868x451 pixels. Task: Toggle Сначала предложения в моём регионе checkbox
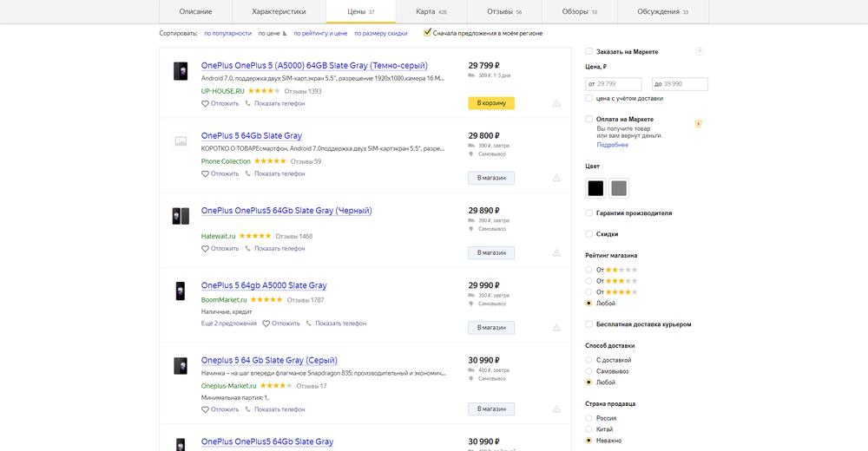tap(427, 33)
